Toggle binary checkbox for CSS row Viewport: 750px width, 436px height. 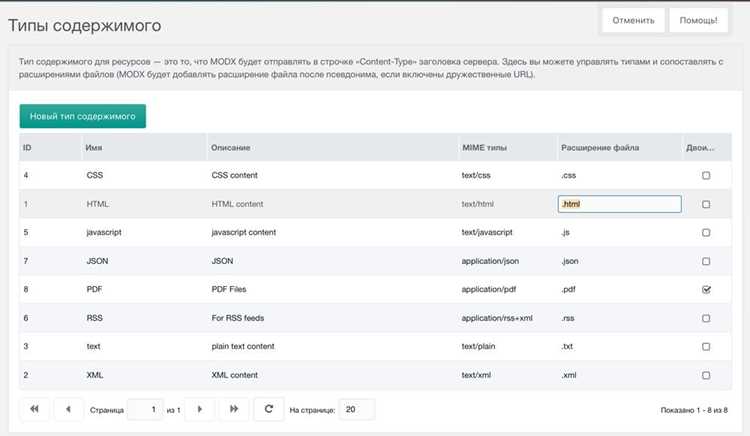(706, 175)
